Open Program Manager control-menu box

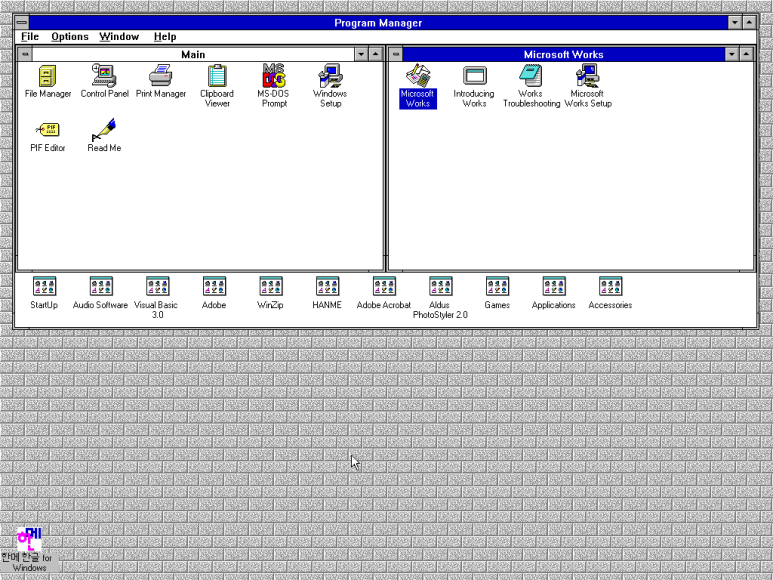pos(22,23)
